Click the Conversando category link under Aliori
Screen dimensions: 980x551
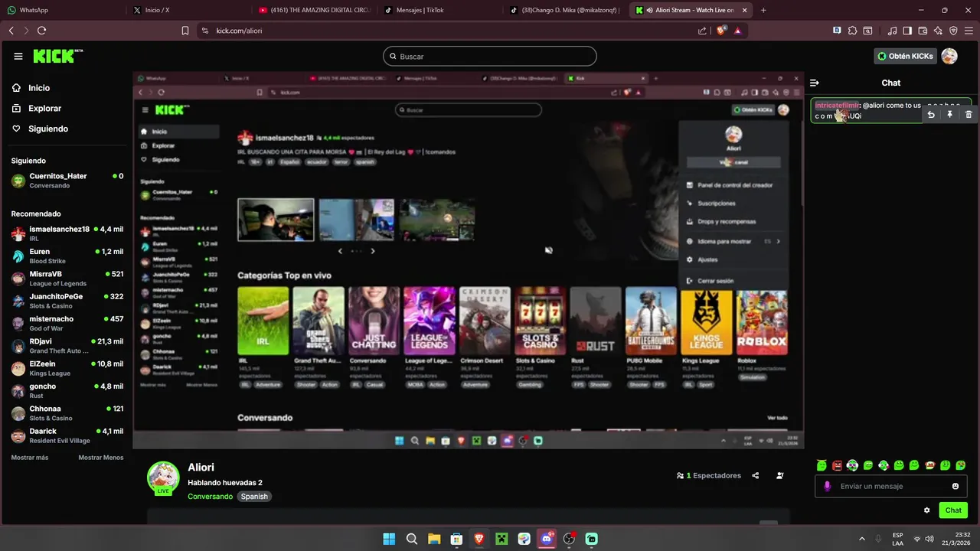(210, 497)
